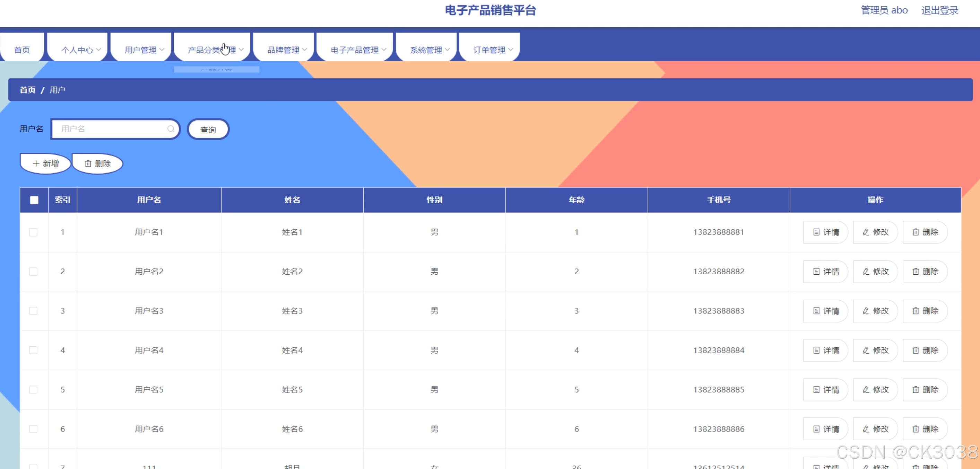This screenshot has width=980, height=469.
Task: Click document icon of 详情 in row 3
Action: click(816, 311)
